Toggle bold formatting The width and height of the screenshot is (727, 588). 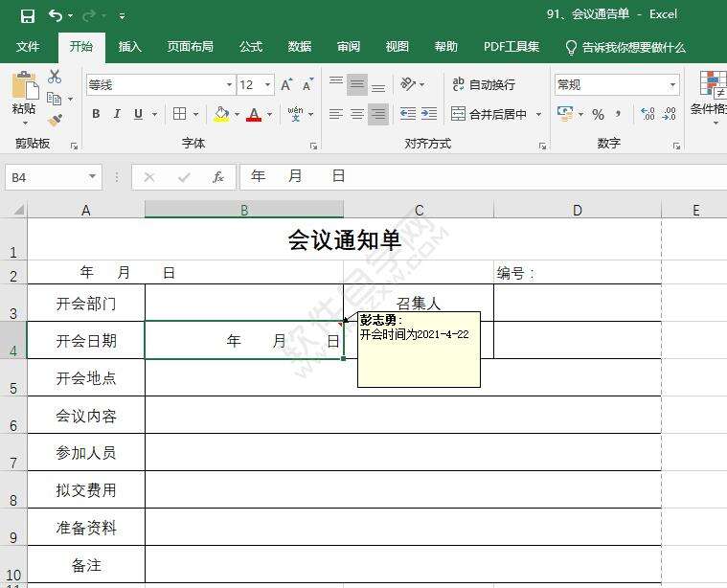(96, 114)
